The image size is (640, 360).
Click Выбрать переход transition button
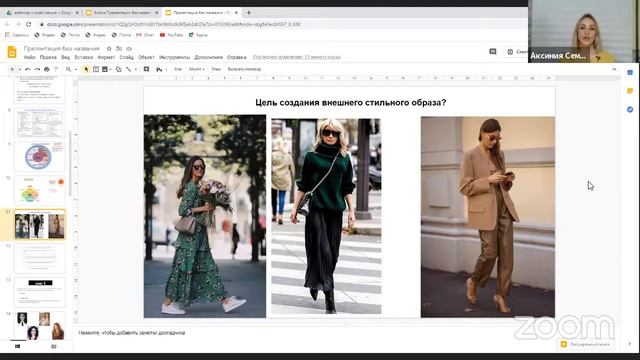coord(244,69)
